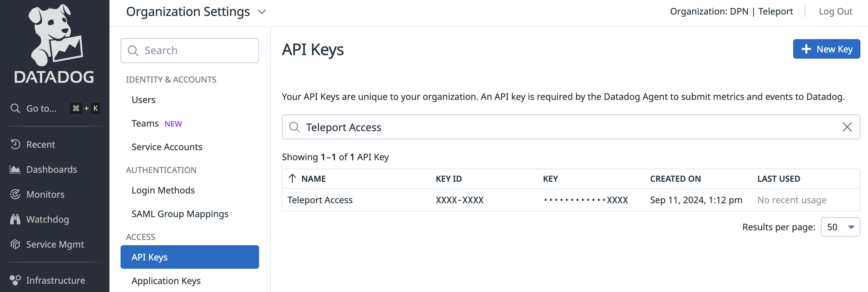The width and height of the screenshot is (868, 292).
Task: Open the Users settings page
Action: [x=143, y=100]
